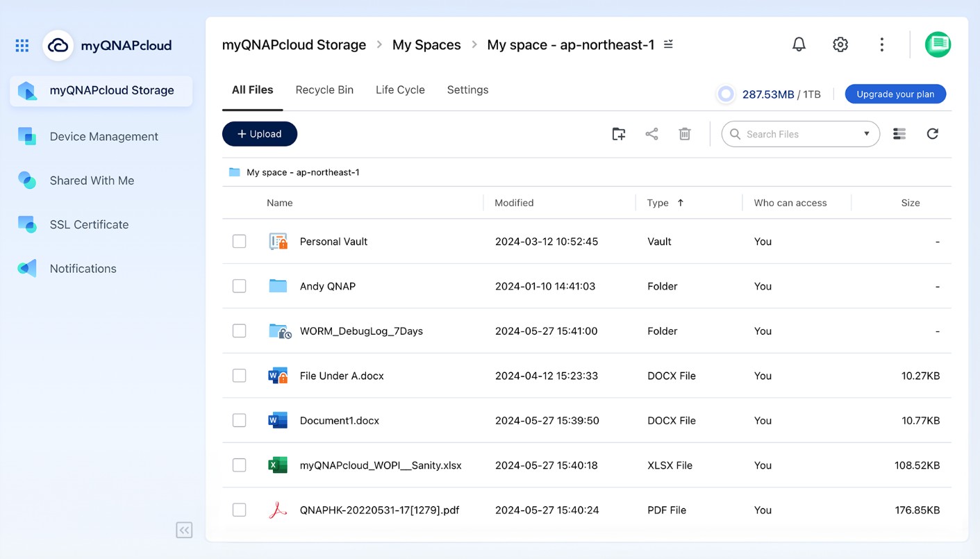Click the myQNAPcloud cloud logo
The width and height of the screenshot is (980, 559).
58,44
